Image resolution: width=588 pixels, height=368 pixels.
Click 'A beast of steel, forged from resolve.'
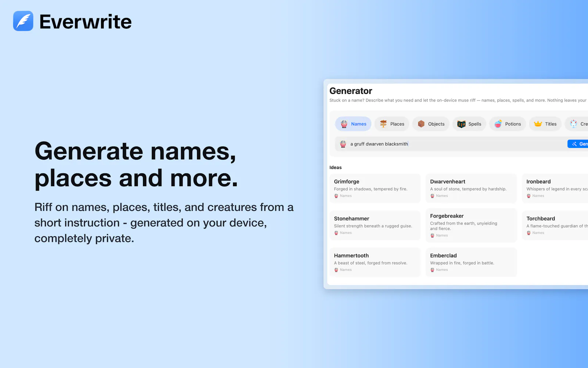coord(370,263)
